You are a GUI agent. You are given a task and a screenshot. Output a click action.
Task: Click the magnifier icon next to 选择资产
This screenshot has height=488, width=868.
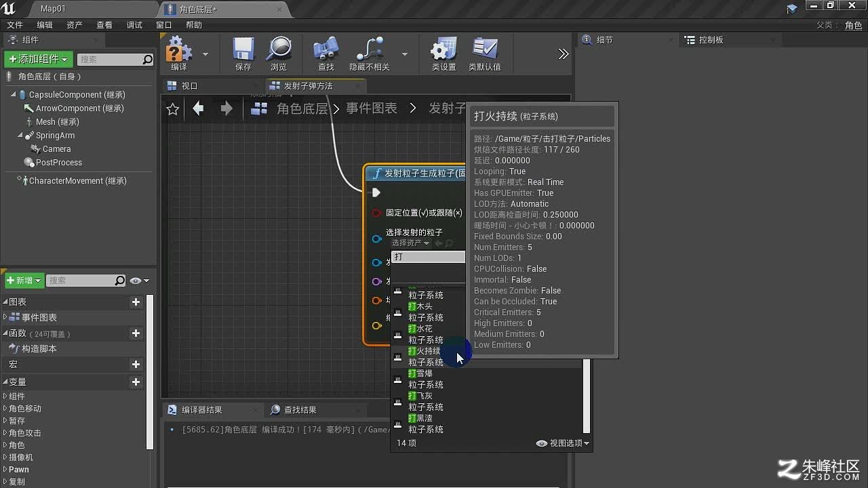pyautogui.click(x=449, y=243)
